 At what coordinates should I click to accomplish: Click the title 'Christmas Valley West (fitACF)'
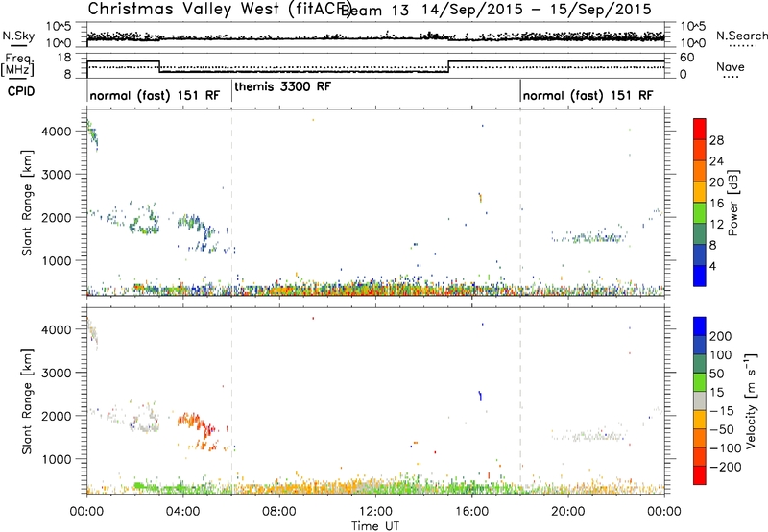[x=220, y=9]
